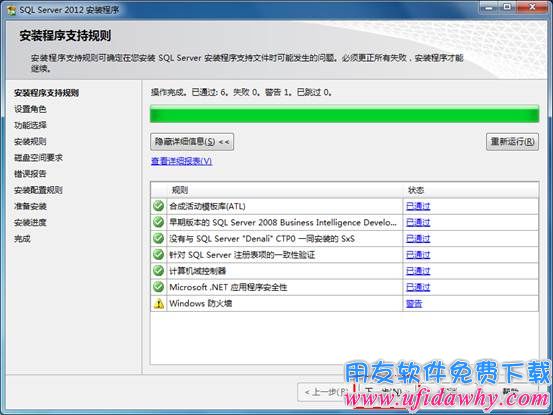Click the check icon beside Microsoft .NET 应用程序安全性
The width and height of the screenshot is (553, 415).
158,287
